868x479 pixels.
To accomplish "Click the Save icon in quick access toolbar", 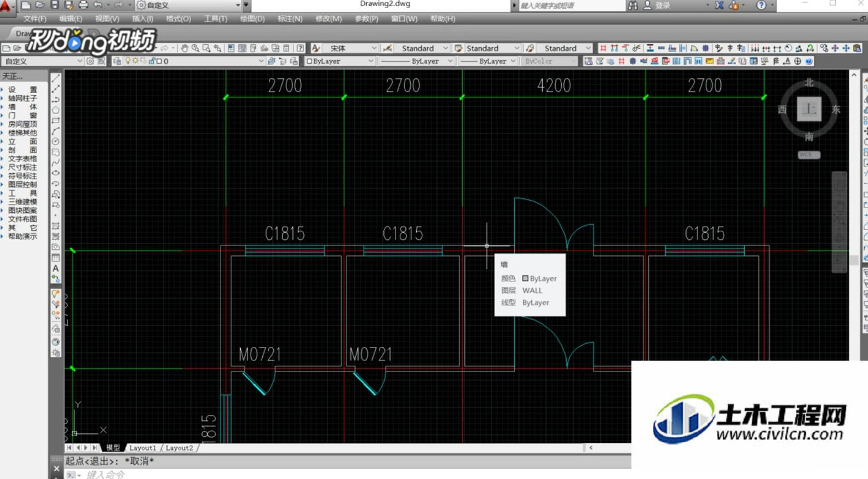I will 54,5.
